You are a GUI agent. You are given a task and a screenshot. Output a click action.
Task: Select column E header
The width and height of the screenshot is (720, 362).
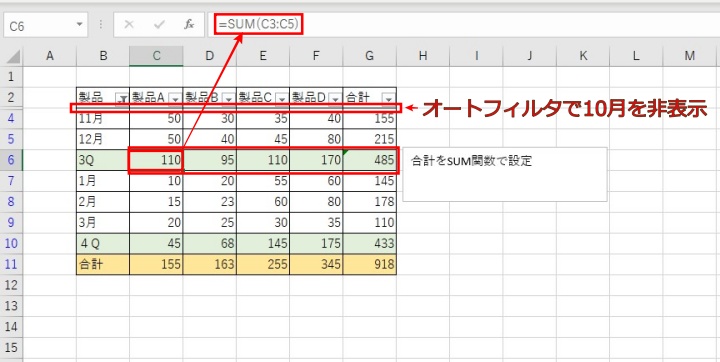[x=263, y=56]
